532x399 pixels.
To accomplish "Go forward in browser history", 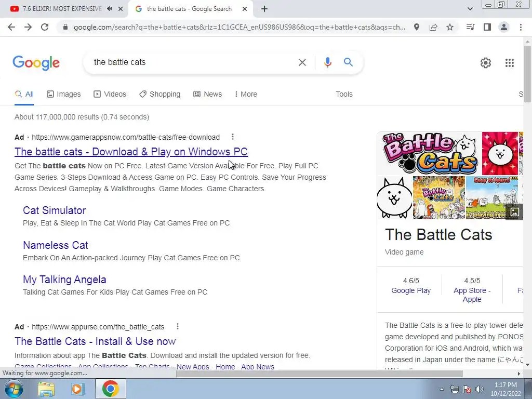I will (x=28, y=27).
